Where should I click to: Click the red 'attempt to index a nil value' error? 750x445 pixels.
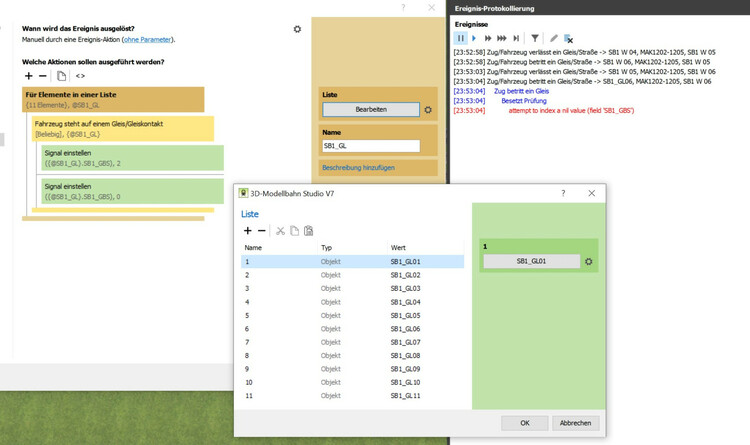(x=571, y=111)
